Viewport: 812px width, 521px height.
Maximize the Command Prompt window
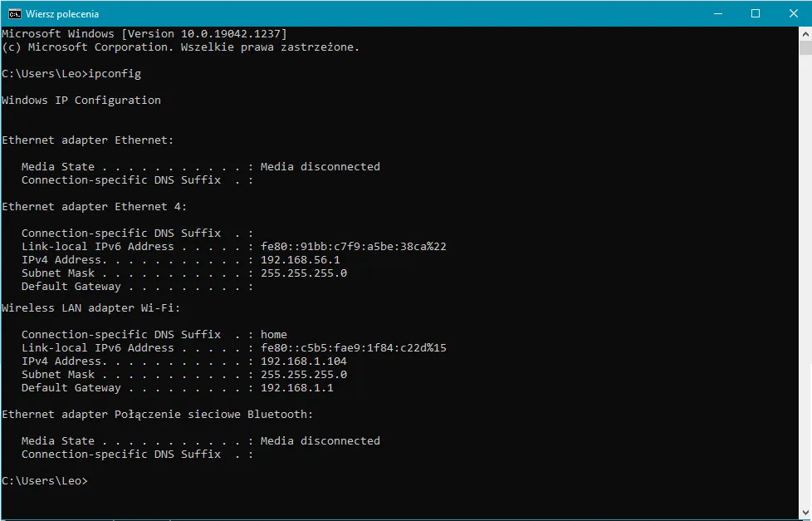tap(756, 13)
